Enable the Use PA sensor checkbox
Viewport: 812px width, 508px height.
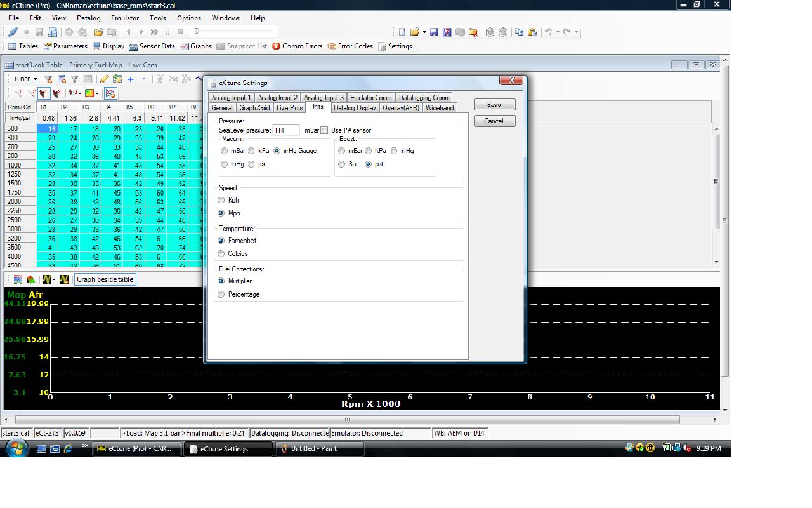point(325,130)
